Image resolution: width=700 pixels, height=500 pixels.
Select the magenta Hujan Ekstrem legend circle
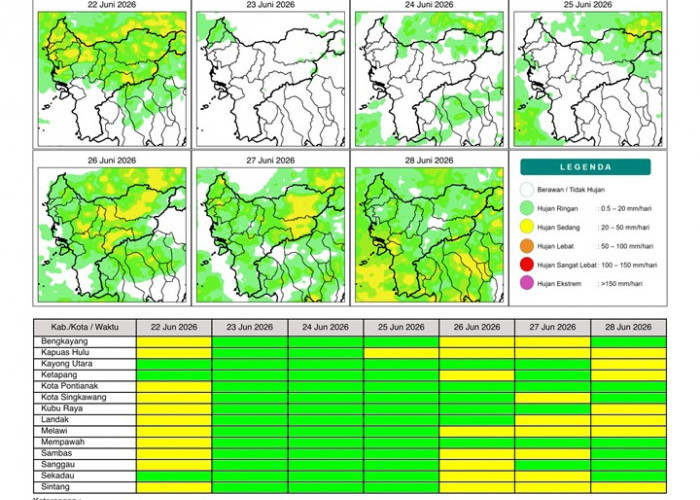527,283
